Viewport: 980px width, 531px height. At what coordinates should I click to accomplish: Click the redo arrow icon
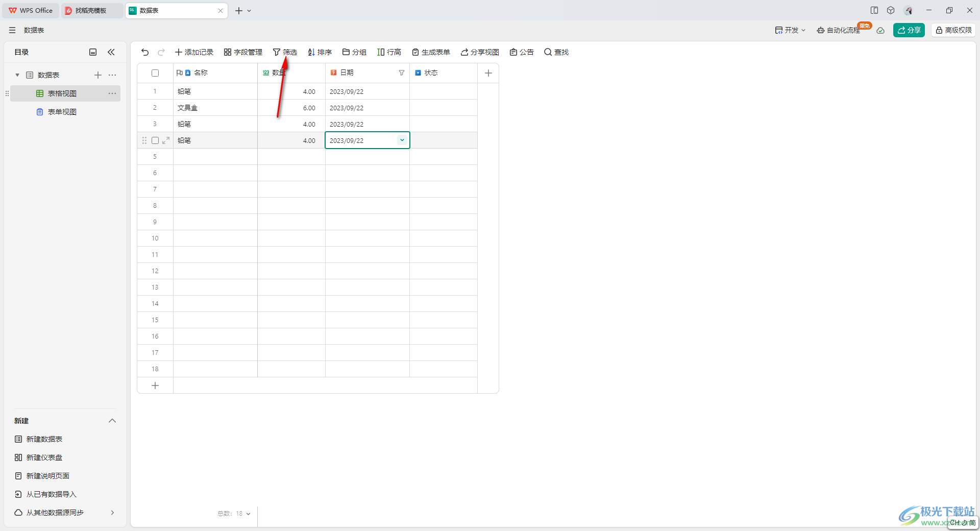(161, 52)
